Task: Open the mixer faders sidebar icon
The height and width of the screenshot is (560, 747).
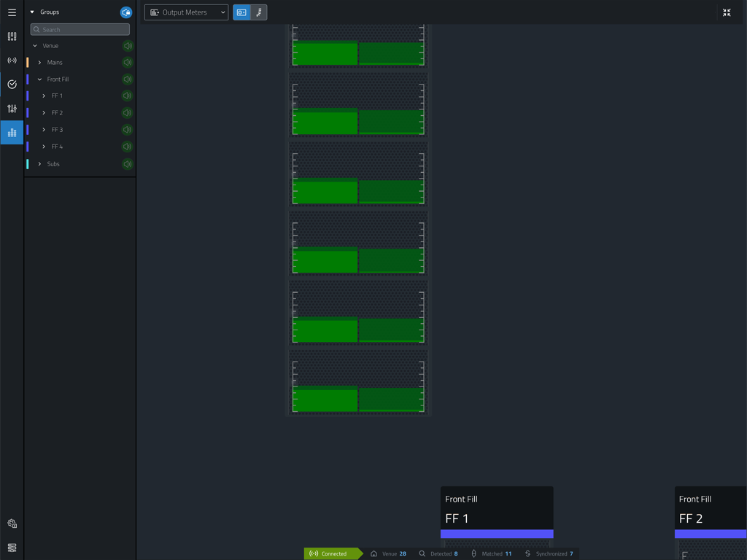Action: click(x=12, y=109)
